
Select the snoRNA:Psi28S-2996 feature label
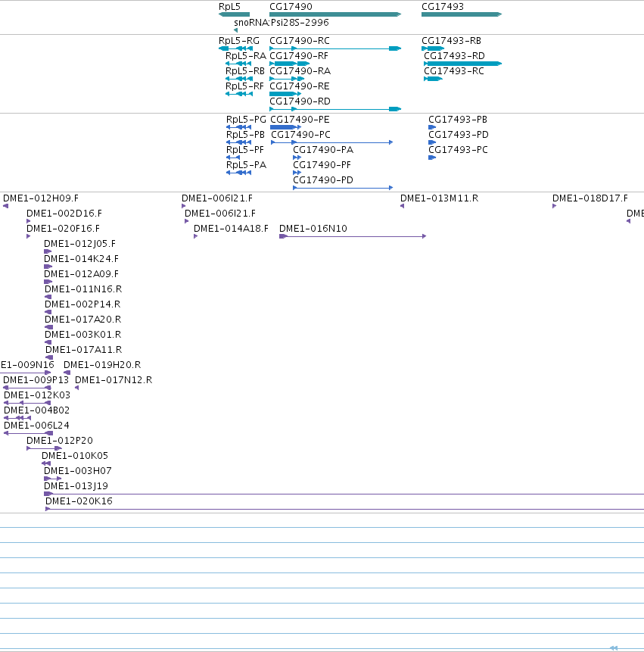pos(282,23)
